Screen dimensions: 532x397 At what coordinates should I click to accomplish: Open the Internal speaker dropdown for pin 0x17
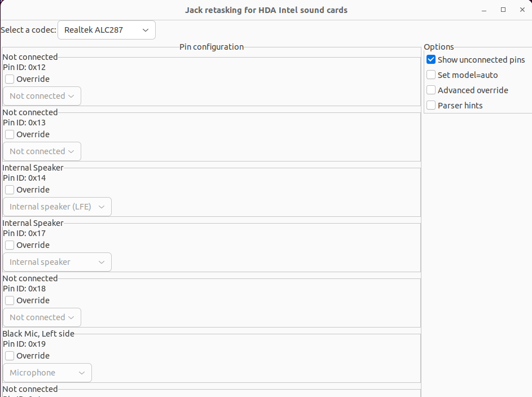point(57,262)
